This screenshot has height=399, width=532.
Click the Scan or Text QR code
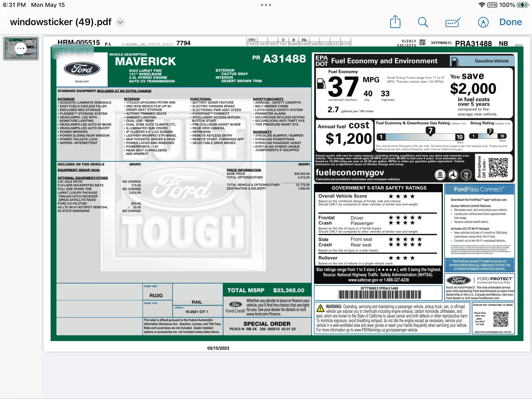(501, 319)
